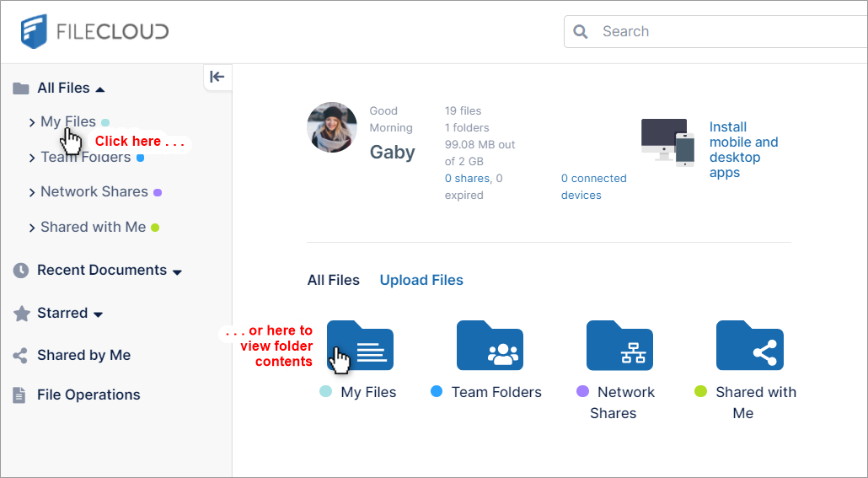Open the Team Folders folder icon
The width and height of the screenshot is (868, 478).
(x=490, y=346)
